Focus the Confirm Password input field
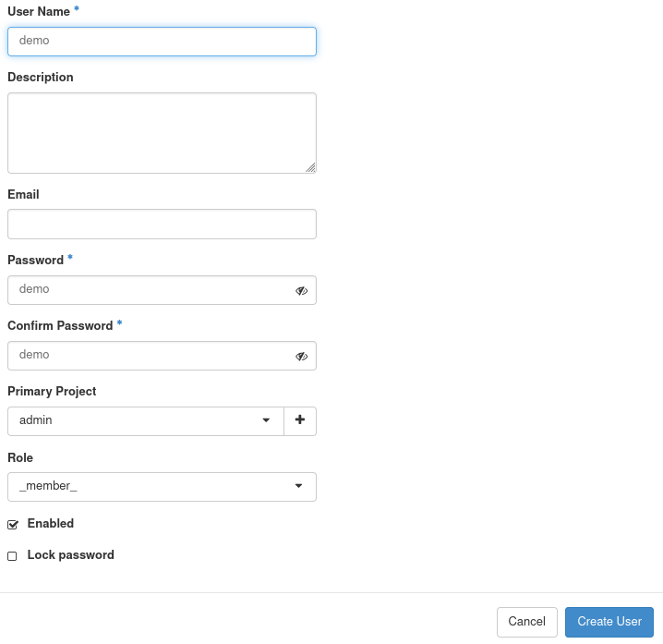The height and width of the screenshot is (644, 663). click(x=148, y=356)
